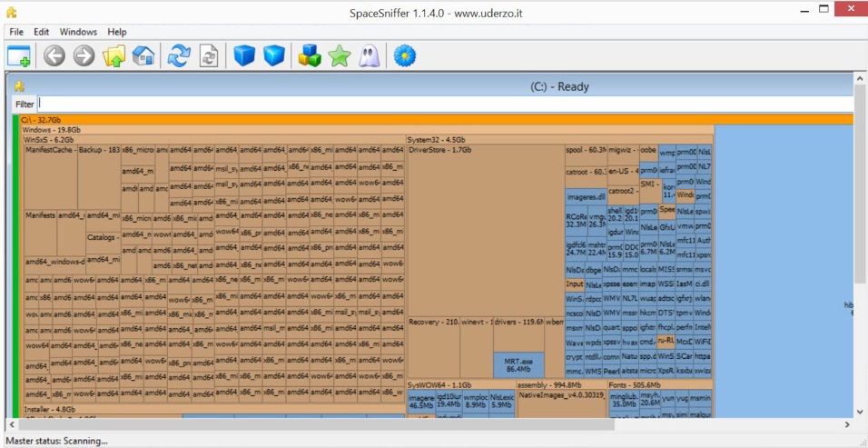The height and width of the screenshot is (448, 868).
Task: Click the ghost icon in toolbar
Action: 368,56
